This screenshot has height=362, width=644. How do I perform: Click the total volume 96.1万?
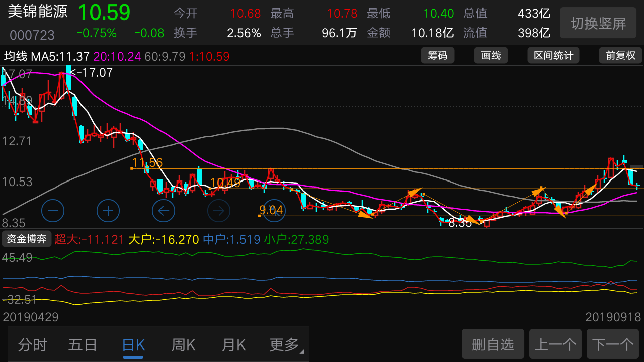340,33
